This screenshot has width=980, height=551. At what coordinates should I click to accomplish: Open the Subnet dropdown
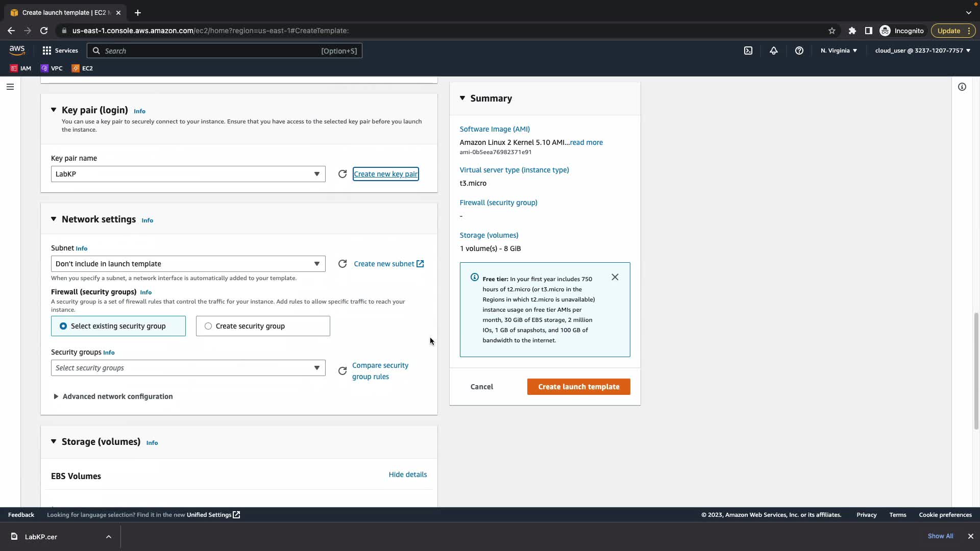pyautogui.click(x=188, y=264)
